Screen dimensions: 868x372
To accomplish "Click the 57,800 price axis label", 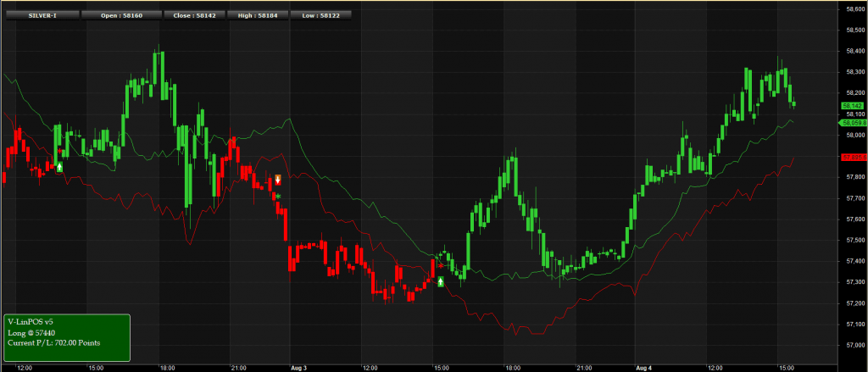I will (x=854, y=177).
